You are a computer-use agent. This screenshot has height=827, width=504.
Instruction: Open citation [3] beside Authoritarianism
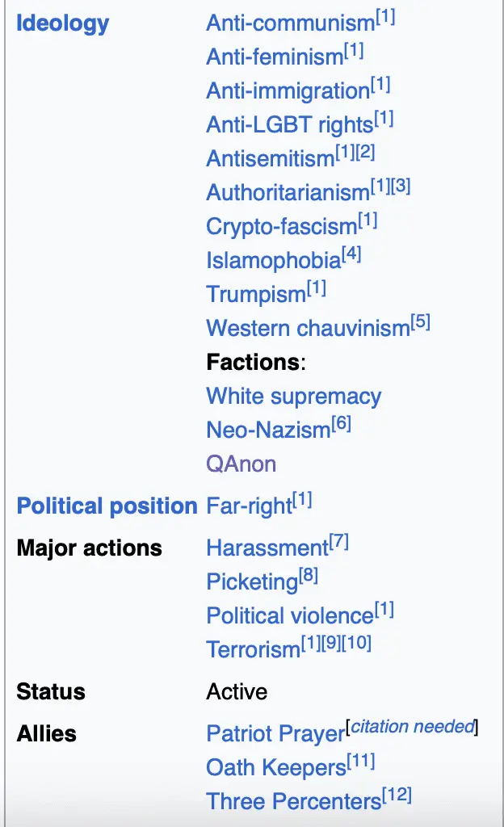401,187
